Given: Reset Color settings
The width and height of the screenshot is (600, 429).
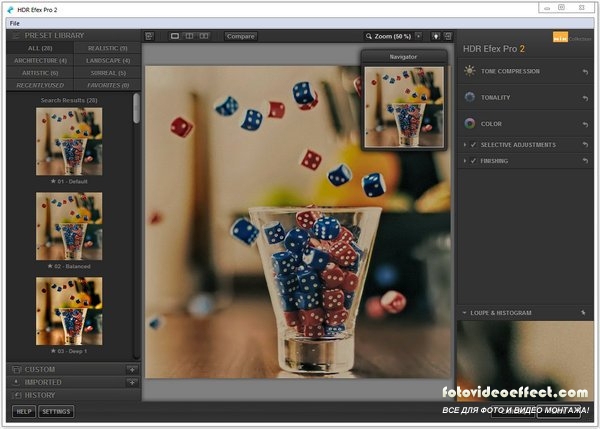Looking at the screenshot, I should pos(585,124).
